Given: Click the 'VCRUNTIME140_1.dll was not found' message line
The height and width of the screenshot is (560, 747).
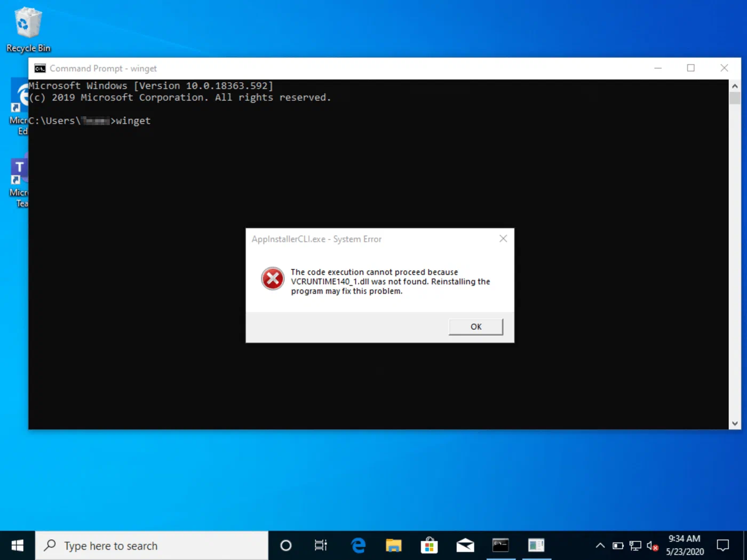Looking at the screenshot, I should coord(391,282).
